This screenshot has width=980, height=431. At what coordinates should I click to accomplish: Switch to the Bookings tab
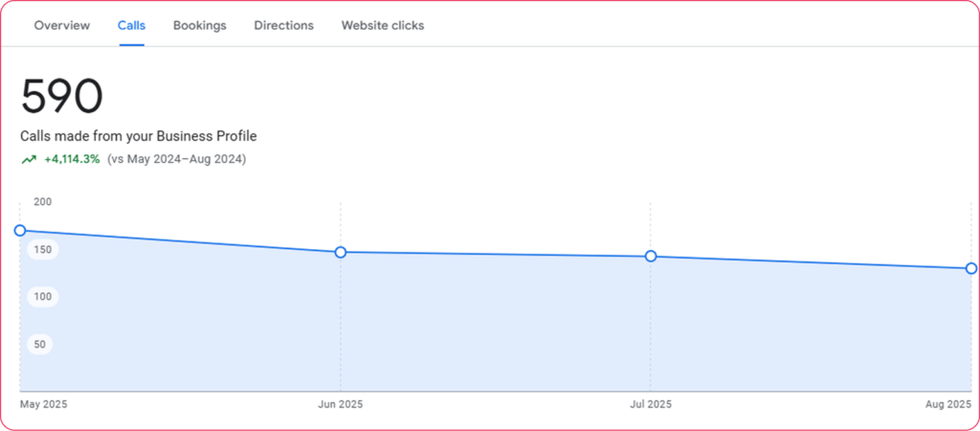[200, 26]
